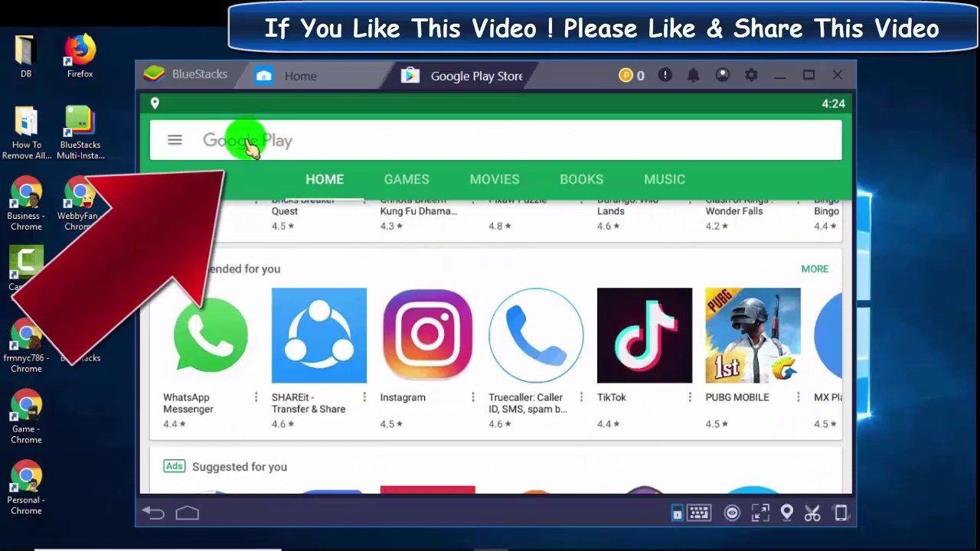
Task: Open the SHAREit app icon
Action: point(319,335)
